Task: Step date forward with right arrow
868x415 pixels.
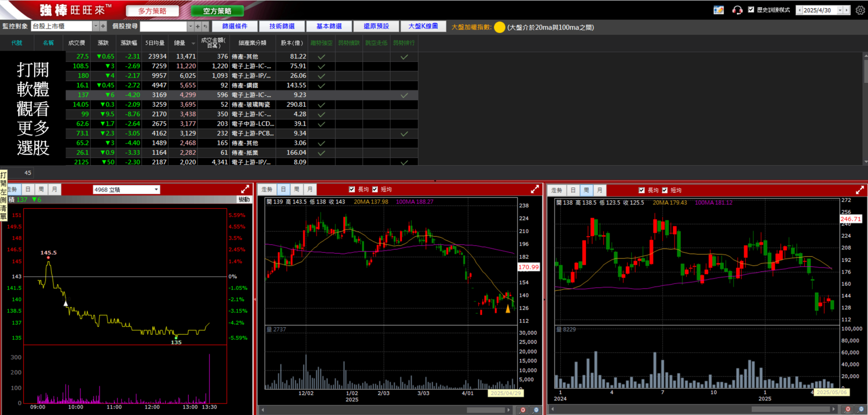Action: click(846, 10)
